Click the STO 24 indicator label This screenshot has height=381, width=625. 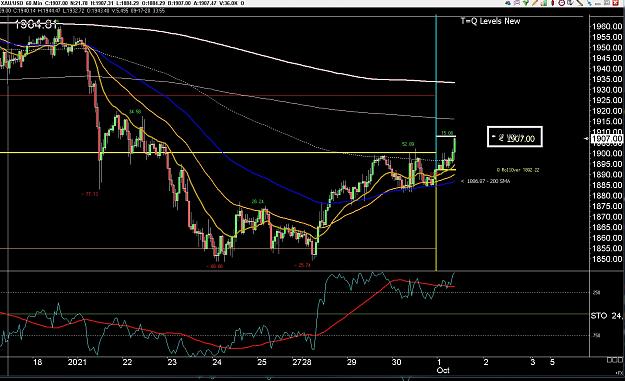point(606,316)
